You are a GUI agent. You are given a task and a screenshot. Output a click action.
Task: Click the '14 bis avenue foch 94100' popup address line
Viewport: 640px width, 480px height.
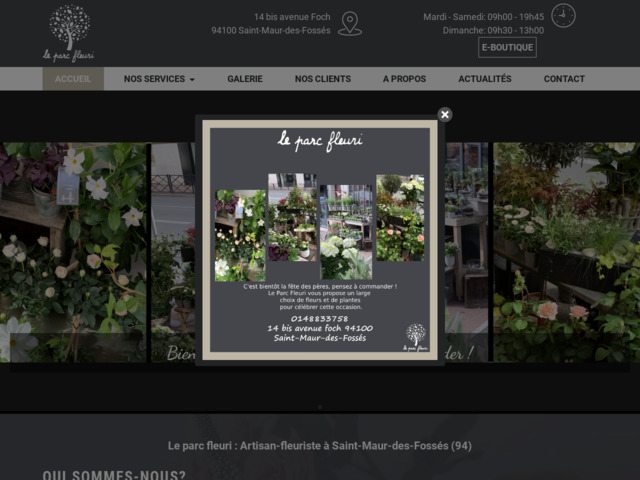(320, 328)
